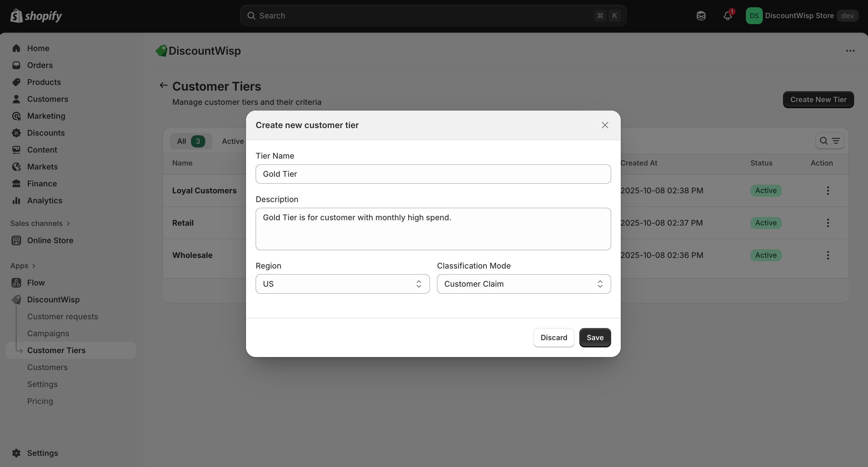
Task: Discard the new tier changes
Action: tap(554, 338)
